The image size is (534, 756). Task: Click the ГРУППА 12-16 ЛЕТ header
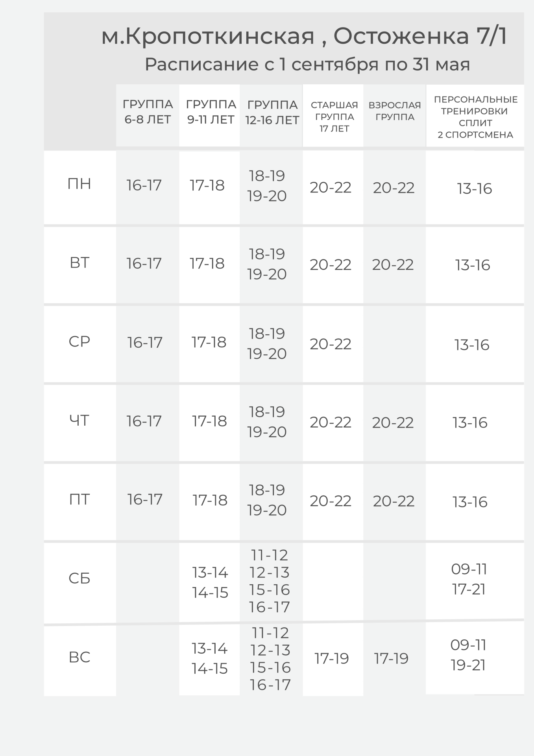(272, 112)
